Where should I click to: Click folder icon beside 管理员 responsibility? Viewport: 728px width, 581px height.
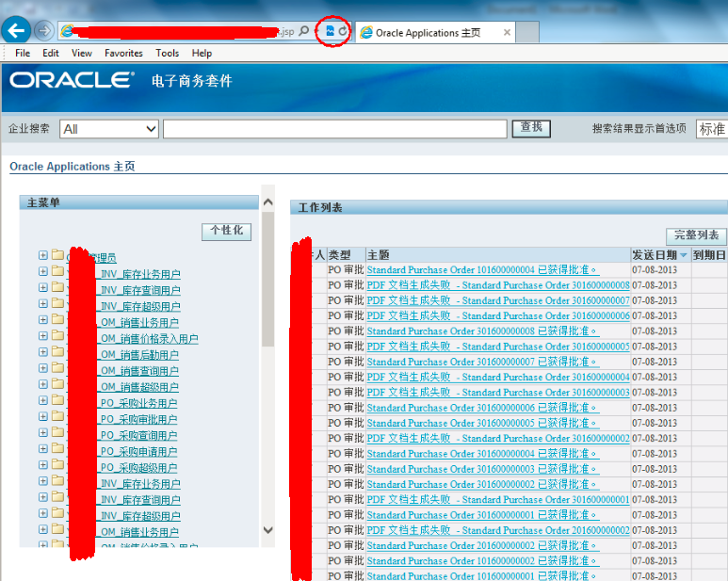pos(57,255)
